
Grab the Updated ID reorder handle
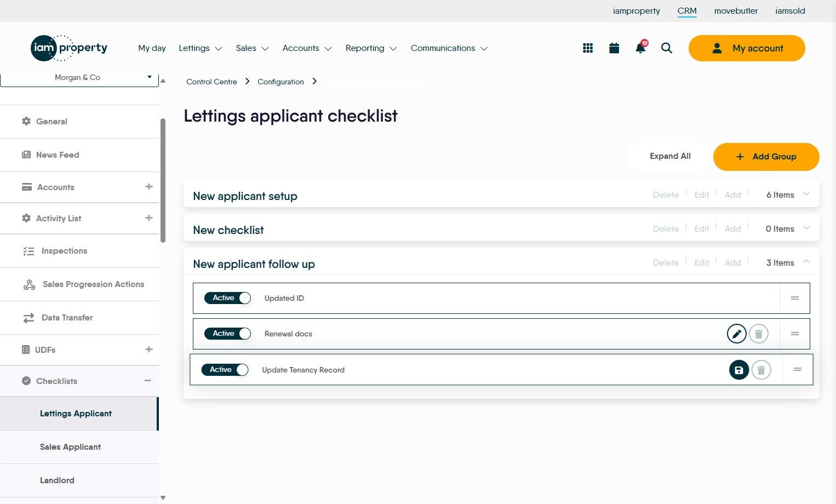point(795,298)
